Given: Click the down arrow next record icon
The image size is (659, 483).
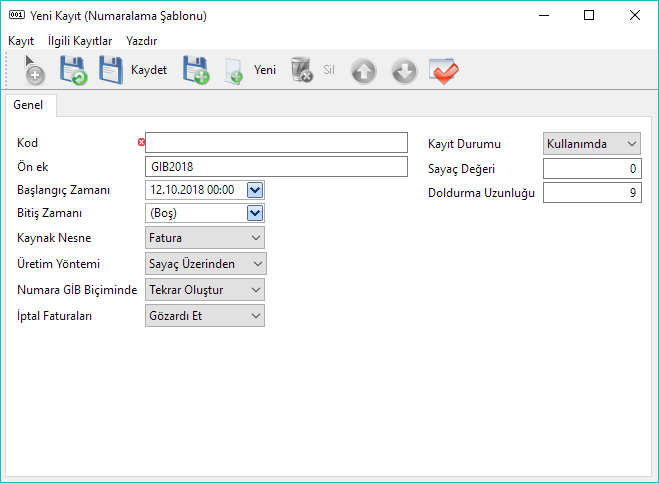Looking at the screenshot, I should pyautogui.click(x=403, y=71).
